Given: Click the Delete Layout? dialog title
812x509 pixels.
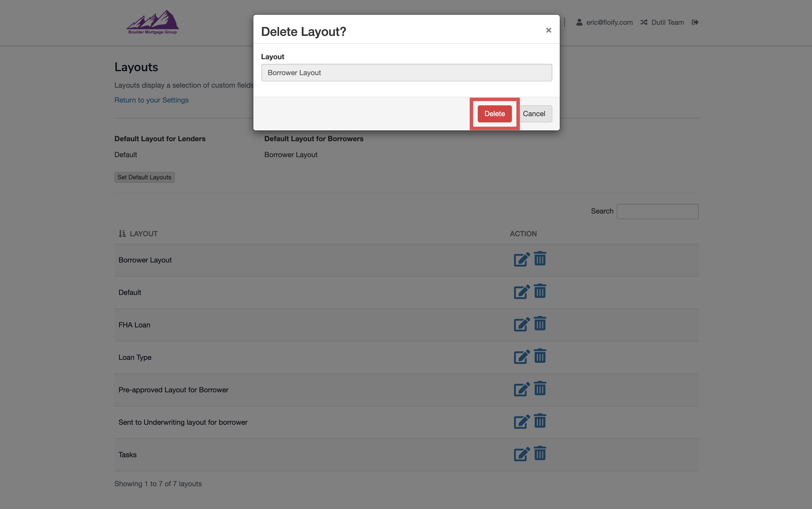Looking at the screenshot, I should 303,31.
